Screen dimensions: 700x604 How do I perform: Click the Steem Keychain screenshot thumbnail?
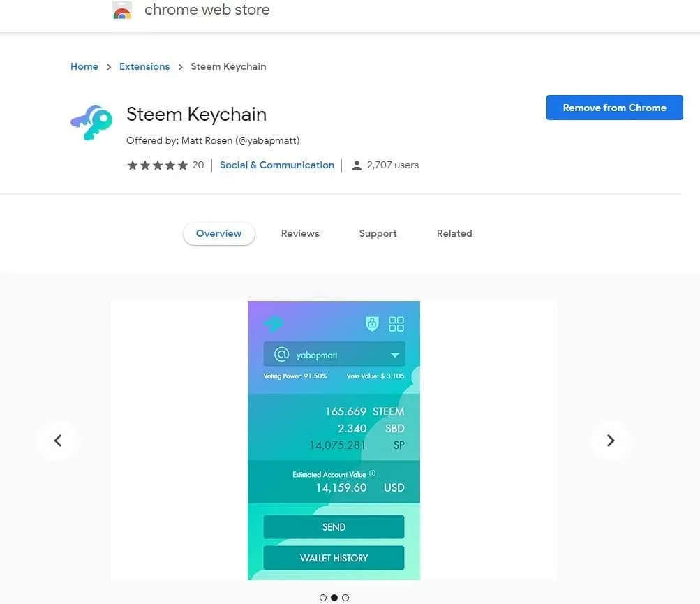tap(334, 441)
